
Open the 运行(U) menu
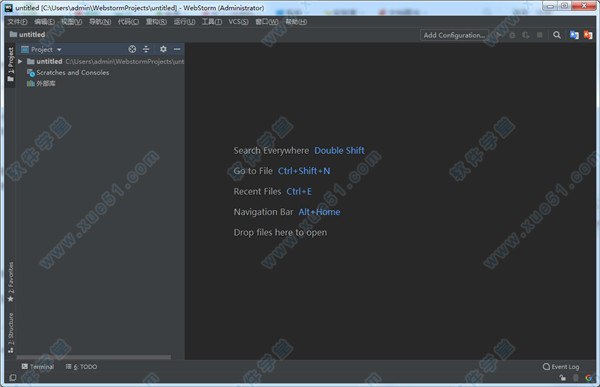click(184, 22)
